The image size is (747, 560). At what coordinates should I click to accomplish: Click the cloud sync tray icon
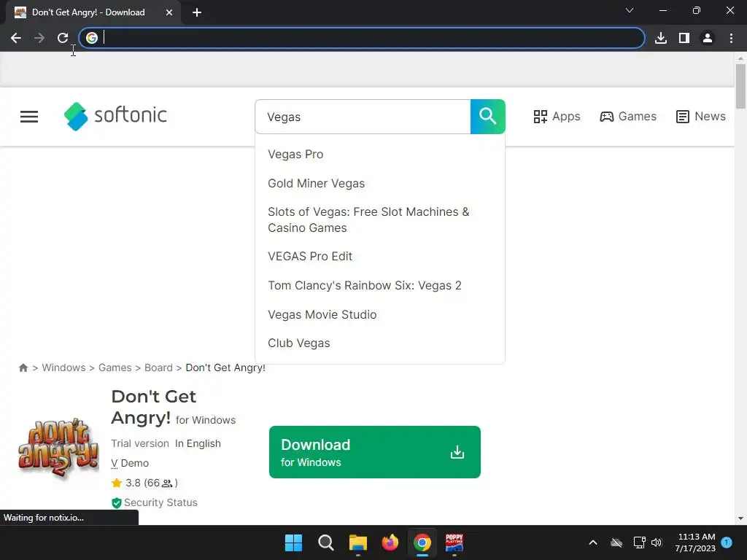tap(616, 542)
